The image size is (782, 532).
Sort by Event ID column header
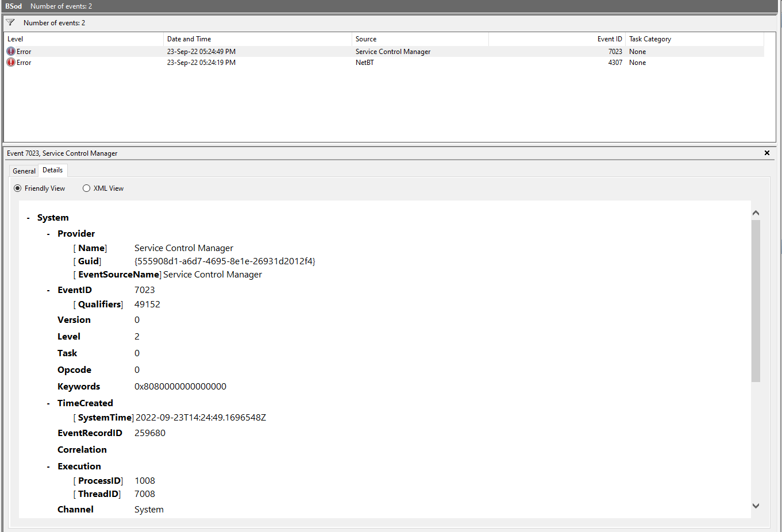(x=557, y=39)
